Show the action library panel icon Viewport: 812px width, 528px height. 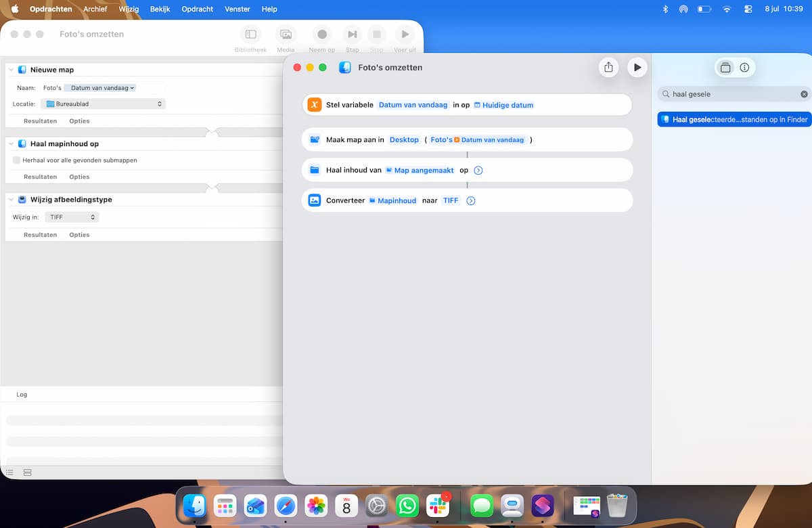pyautogui.click(x=725, y=68)
